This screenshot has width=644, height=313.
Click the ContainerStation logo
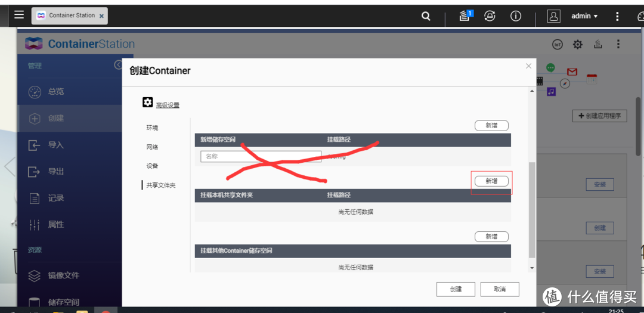click(80, 44)
